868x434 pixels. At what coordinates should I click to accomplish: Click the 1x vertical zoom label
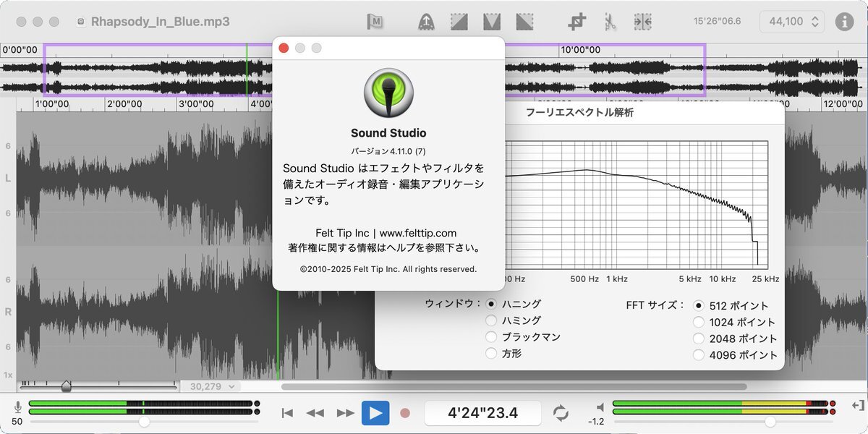[8, 375]
